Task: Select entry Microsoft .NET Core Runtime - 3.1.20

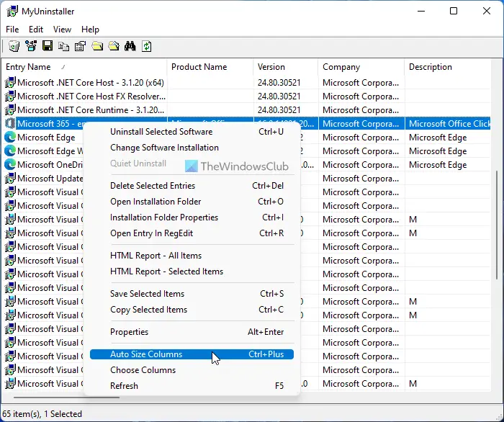Action: [x=91, y=110]
